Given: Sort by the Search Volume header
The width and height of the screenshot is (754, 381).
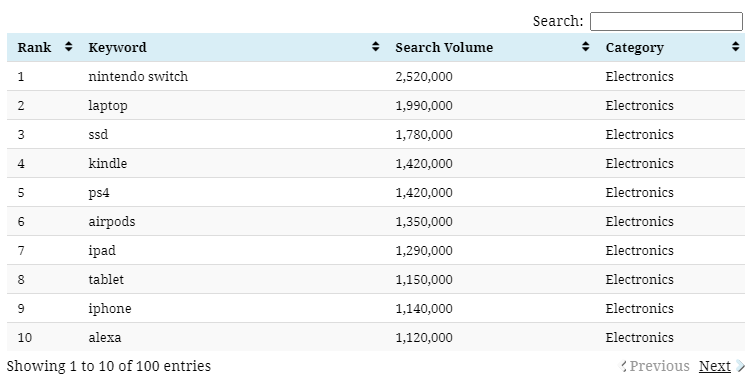Looking at the screenshot, I should point(444,47).
